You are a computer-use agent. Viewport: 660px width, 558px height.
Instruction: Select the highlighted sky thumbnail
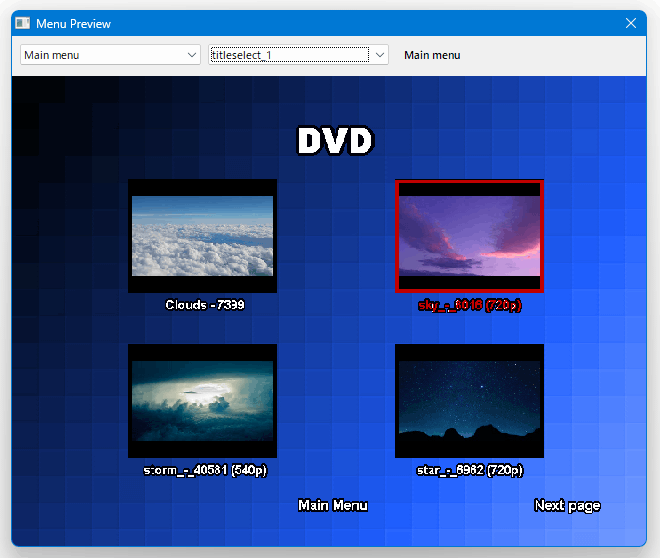click(x=469, y=236)
